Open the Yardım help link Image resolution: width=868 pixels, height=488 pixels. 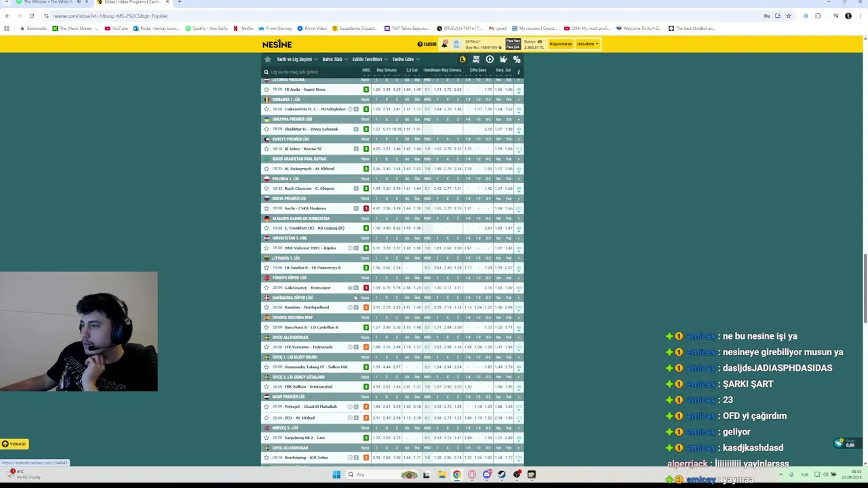427,44
